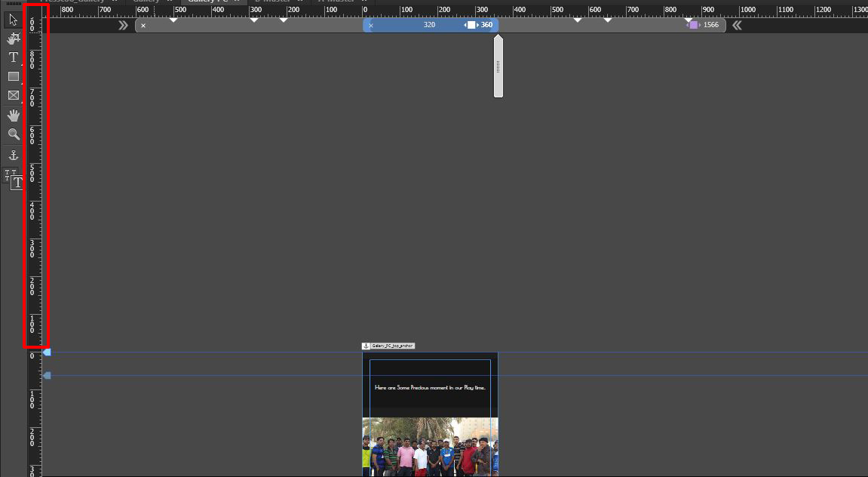
Task: Select the Crop tool
Action: point(14,38)
